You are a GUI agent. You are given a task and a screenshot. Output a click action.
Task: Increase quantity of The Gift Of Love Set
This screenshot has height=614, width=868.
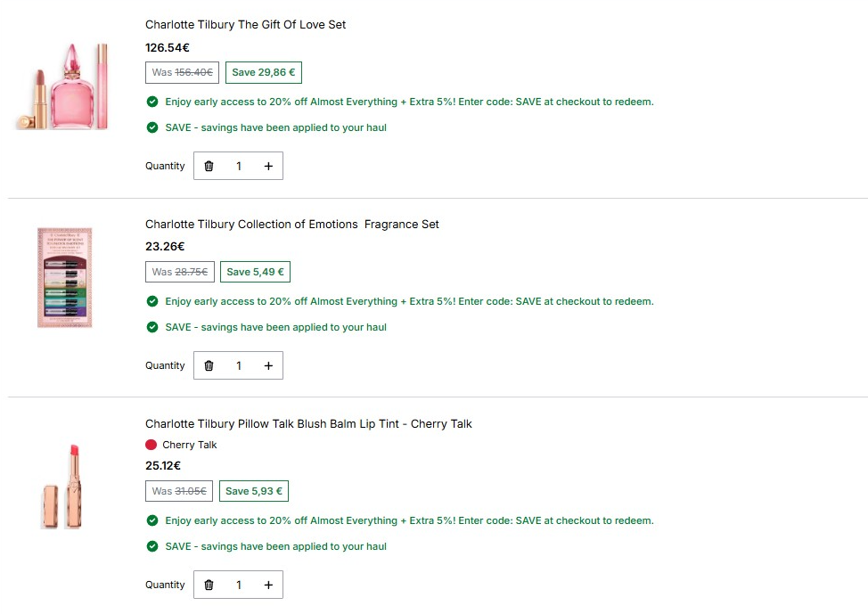point(268,166)
